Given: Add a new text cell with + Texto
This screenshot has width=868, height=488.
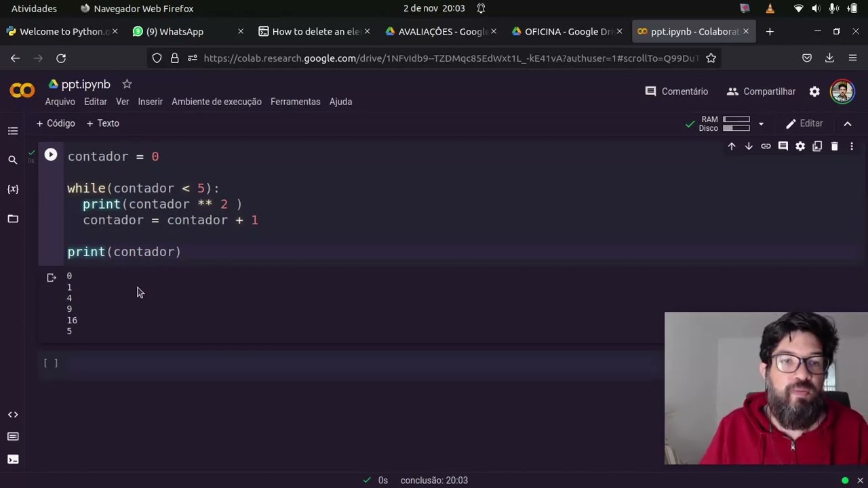Looking at the screenshot, I should point(102,123).
